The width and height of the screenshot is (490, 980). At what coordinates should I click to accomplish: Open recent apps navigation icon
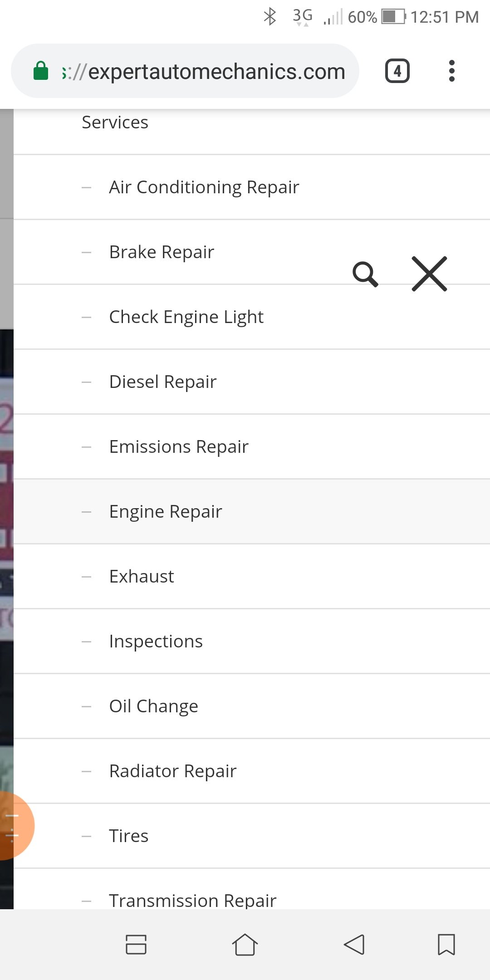coord(136,945)
